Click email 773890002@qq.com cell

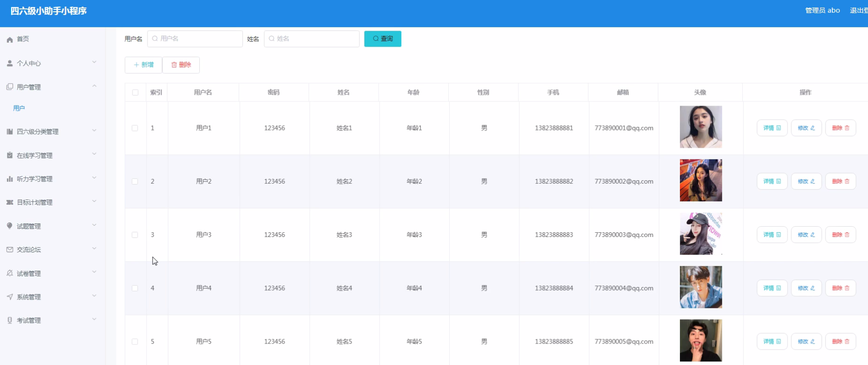coord(624,181)
